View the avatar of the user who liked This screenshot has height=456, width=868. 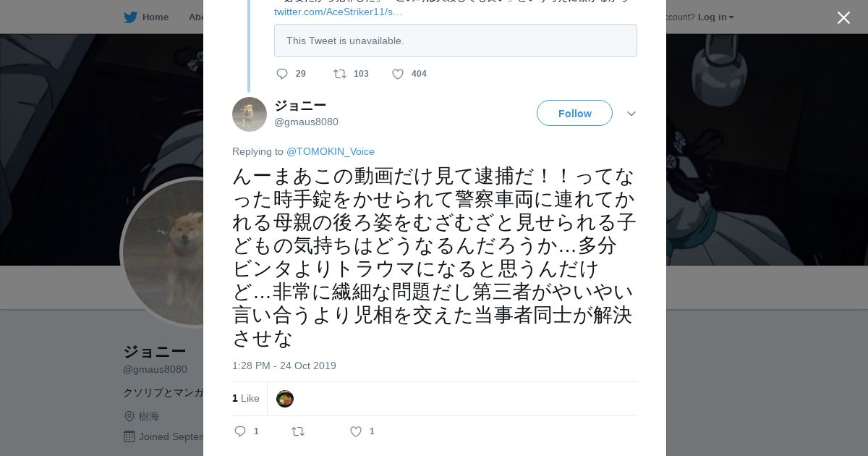[x=285, y=399]
